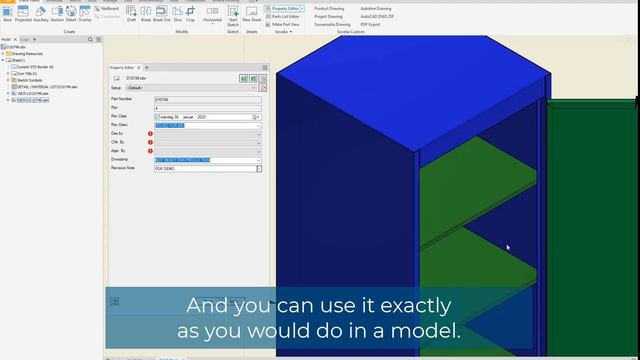The height and width of the screenshot is (360, 640).
Task: Click the Base view tool
Action: 7,13
